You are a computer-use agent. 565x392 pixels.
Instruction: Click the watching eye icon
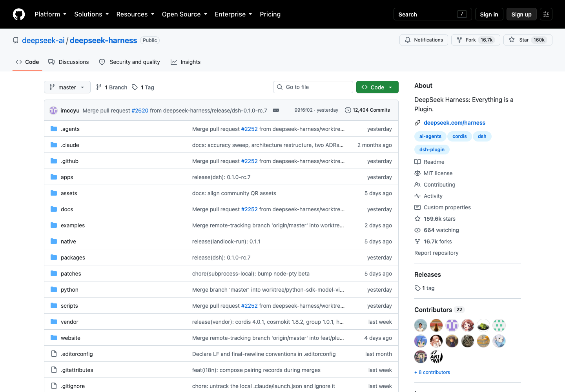tap(417, 230)
